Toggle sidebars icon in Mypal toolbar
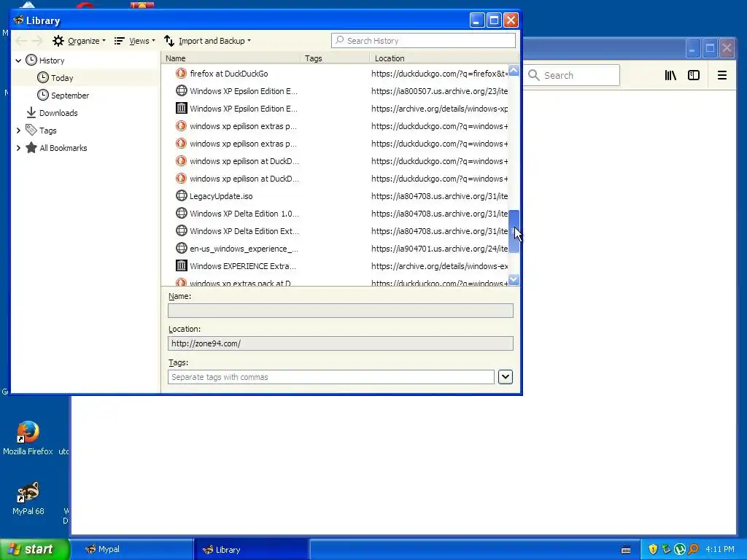The height and width of the screenshot is (560, 747). 694,75
